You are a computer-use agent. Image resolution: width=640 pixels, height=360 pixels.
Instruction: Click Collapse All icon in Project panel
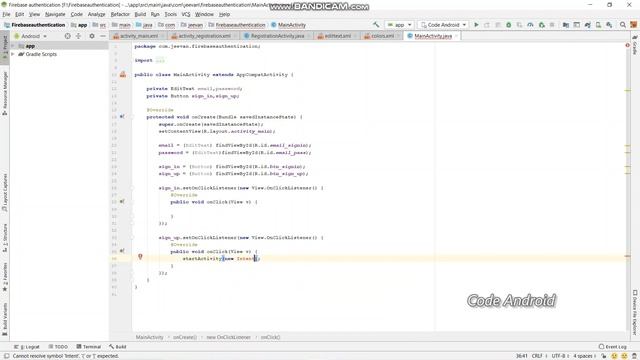point(78,36)
